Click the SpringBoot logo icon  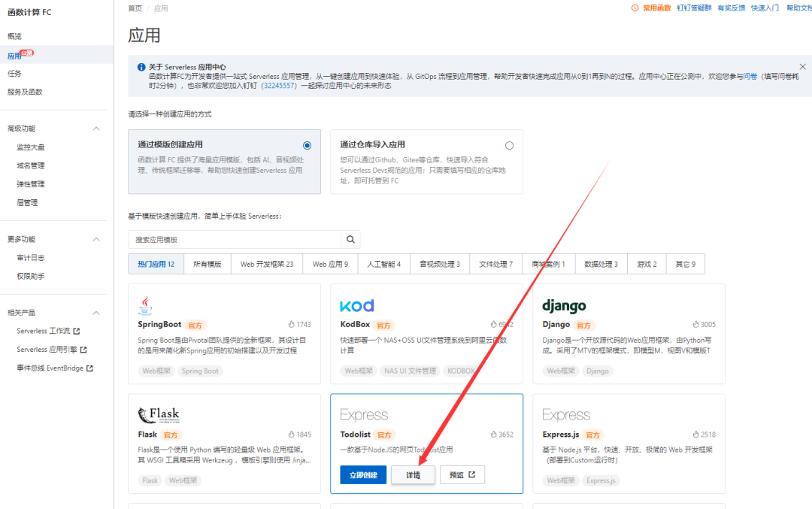tap(146, 305)
